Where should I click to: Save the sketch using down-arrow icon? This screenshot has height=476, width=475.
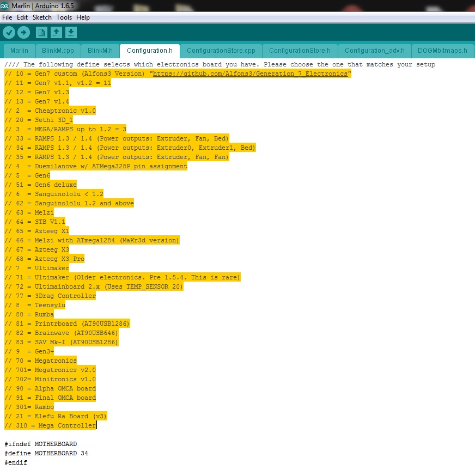tap(71, 33)
